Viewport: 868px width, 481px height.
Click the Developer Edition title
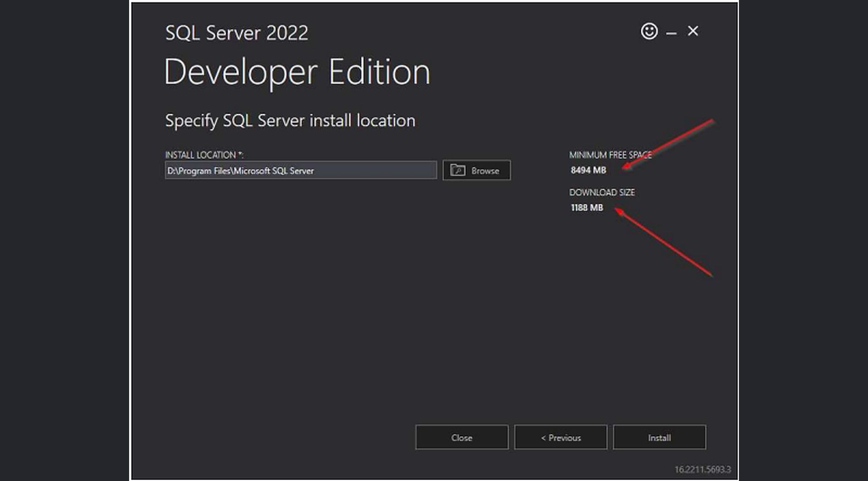coord(297,72)
